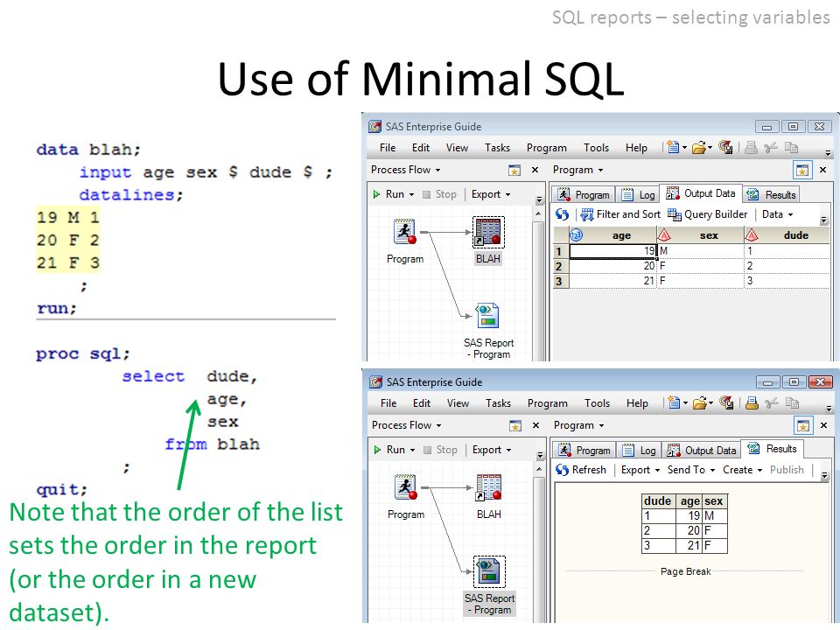Select row 3 header in upper data grid
This screenshot has height=630, width=840.
tap(560, 281)
